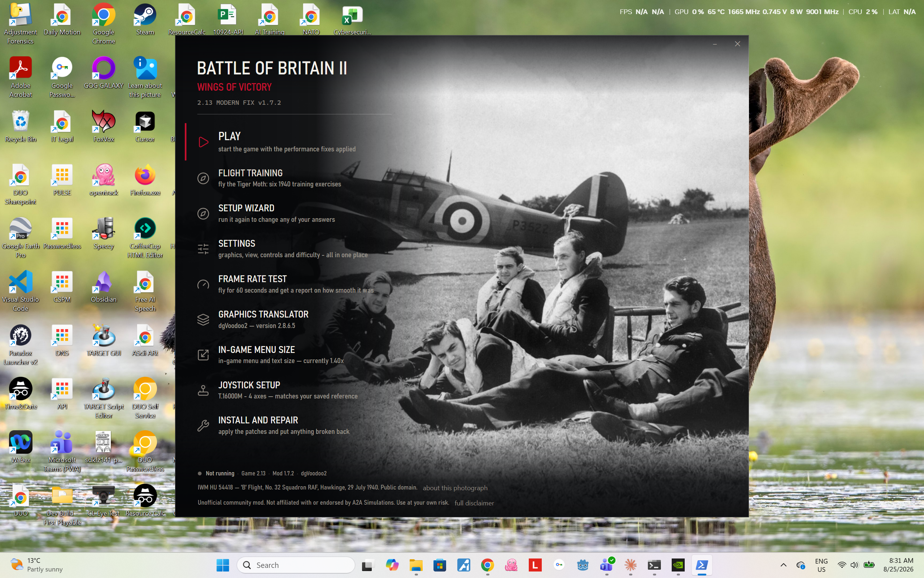Open the clock showing 8:31 AM
Image resolution: width=924 pixels, height=578 pixels.
[x=898, y=565]
